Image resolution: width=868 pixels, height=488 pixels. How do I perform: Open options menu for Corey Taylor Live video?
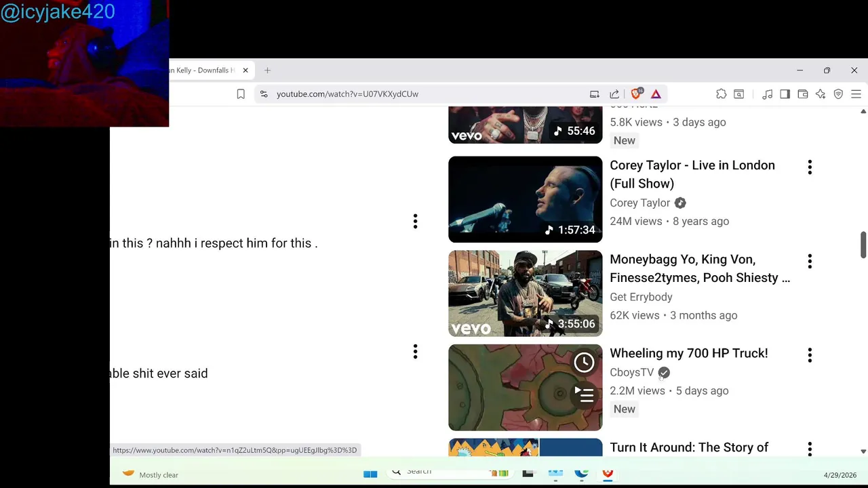tap(810, 167)
